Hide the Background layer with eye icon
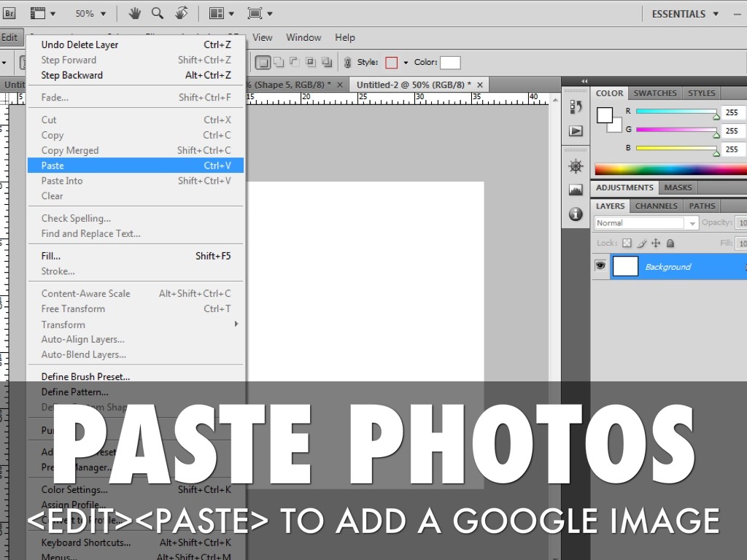747x560 pixels. 600,266
